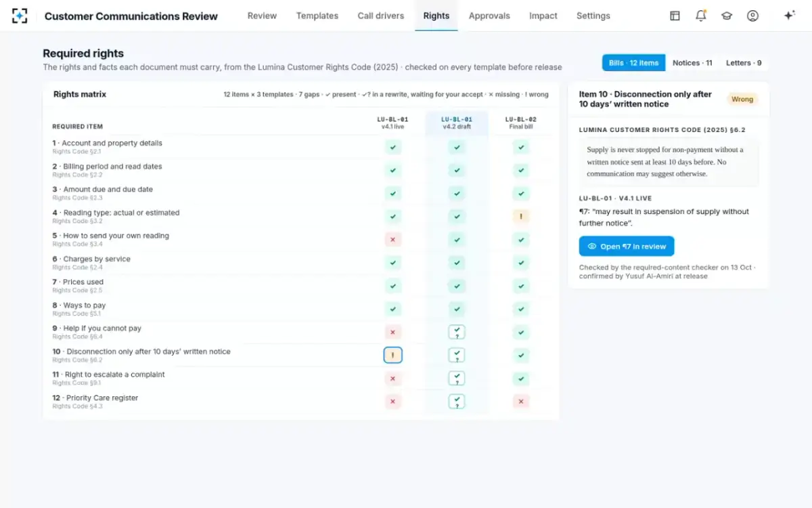
Task: Click the app logo icon
Action: coord(20,16)
